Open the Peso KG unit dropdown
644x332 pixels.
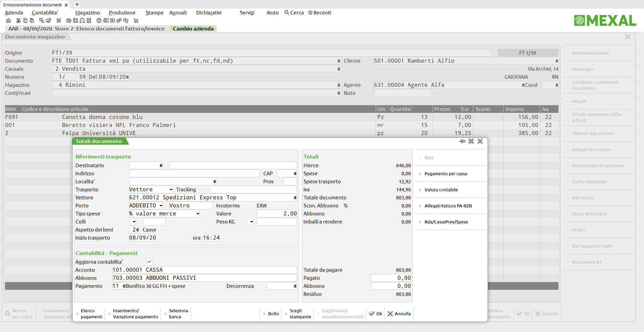[x=250, y=222]
